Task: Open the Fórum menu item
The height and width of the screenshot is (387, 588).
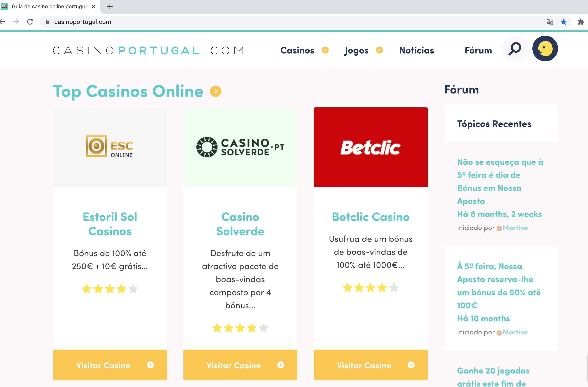Action: tap(478, 50)
